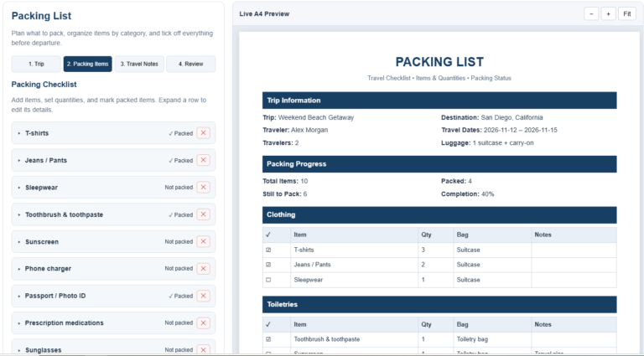
Task: Click the Live A4 Preview label
Action: click(x=264, y=14)
